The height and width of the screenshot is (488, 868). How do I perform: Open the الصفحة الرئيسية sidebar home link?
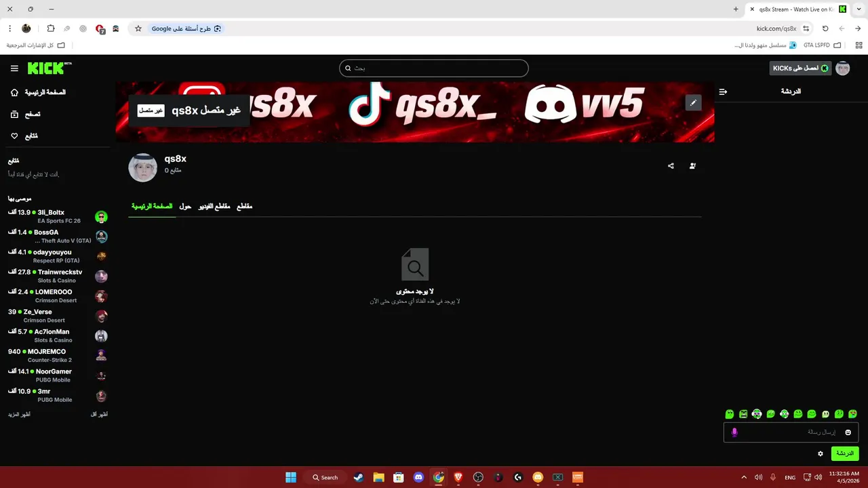click(38, 92)
